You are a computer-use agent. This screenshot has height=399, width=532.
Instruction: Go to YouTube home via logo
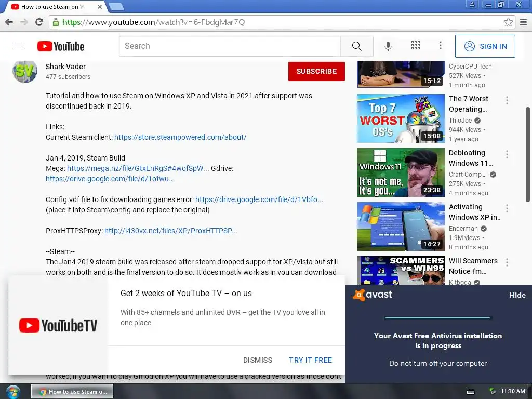click(x=61, y=46)
